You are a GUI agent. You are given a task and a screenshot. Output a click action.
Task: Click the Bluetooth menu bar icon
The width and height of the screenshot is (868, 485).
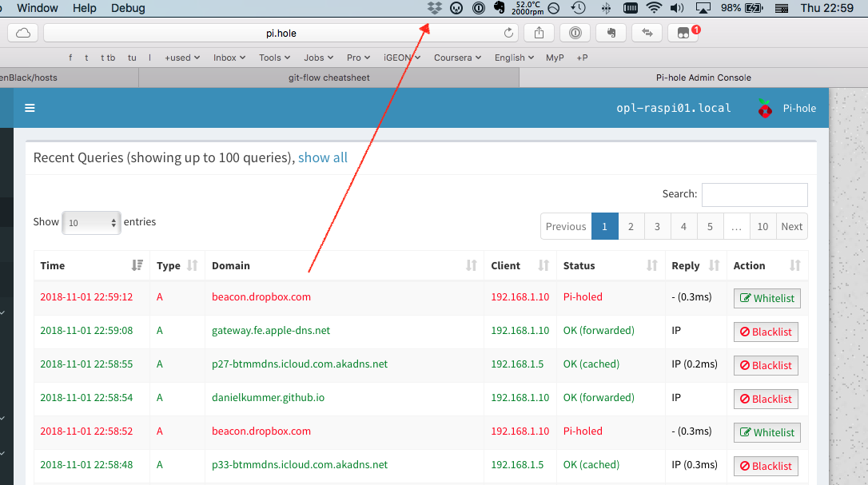click(606, 8)
